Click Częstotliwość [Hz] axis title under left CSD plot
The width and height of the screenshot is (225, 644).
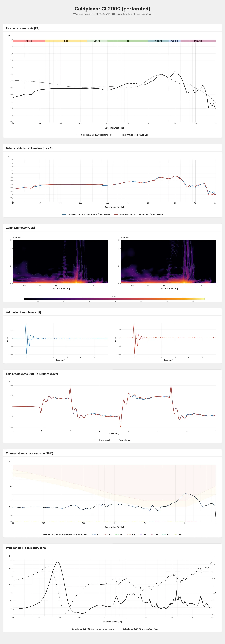(60, 289)
